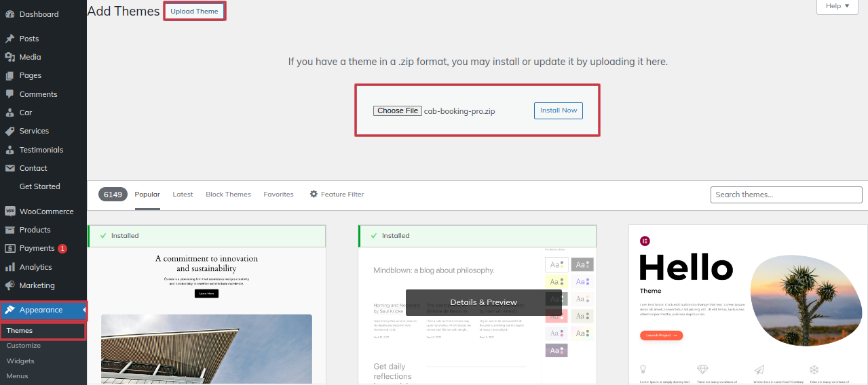The image size is (868, 385).
Task: Click the Marketing megaphone icon
Action: point(10,285)
